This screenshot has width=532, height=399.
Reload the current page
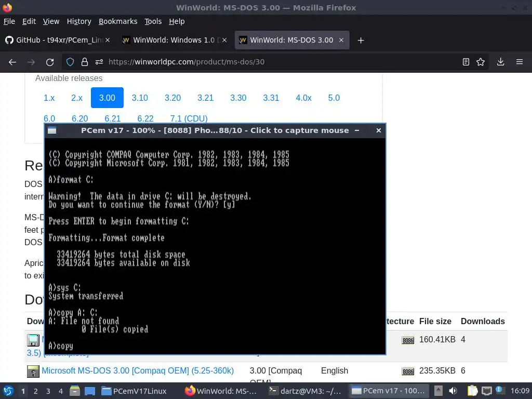pyautogui.click(x=50, y=62)
